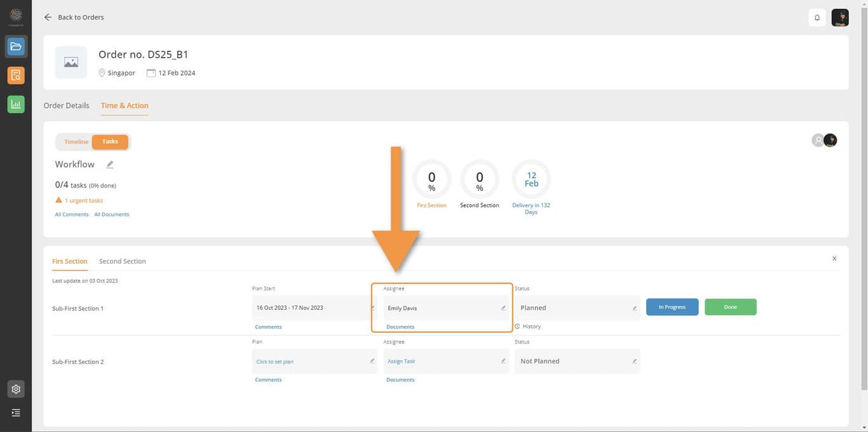
Task: Click to set plan field
Action: coord(315,361)
